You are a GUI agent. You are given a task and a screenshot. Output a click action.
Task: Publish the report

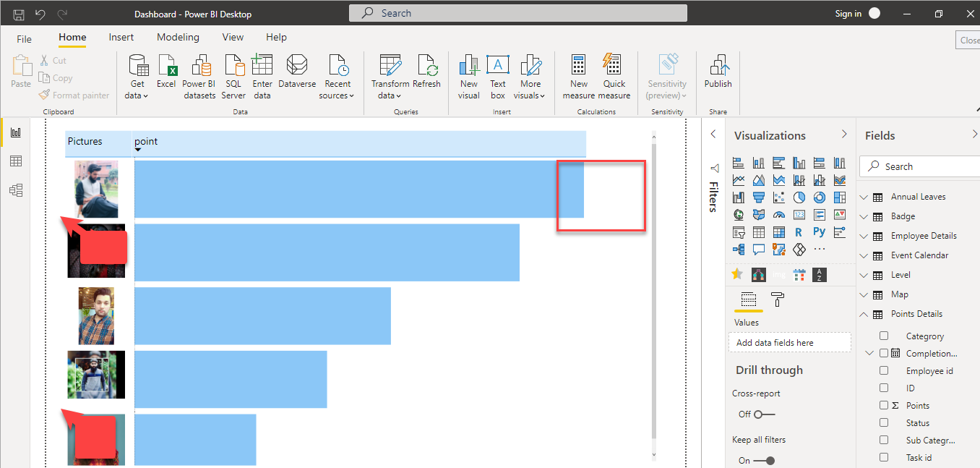coord(718,71)
